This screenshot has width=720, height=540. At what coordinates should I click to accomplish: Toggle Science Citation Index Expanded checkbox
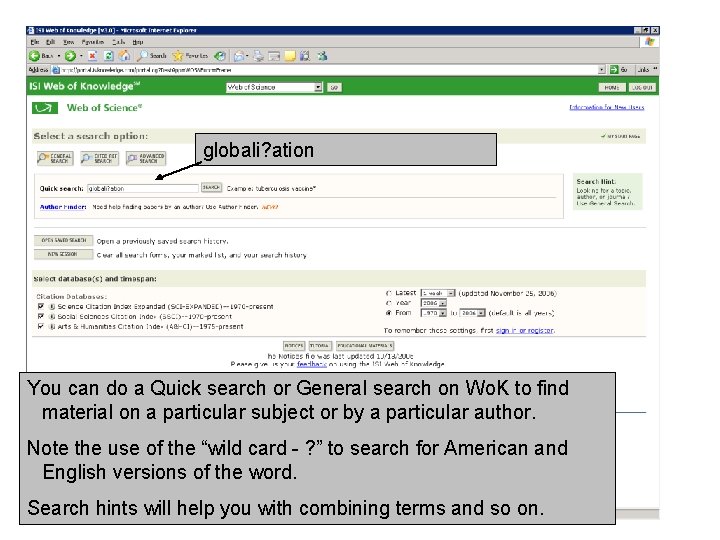[41, 306]
